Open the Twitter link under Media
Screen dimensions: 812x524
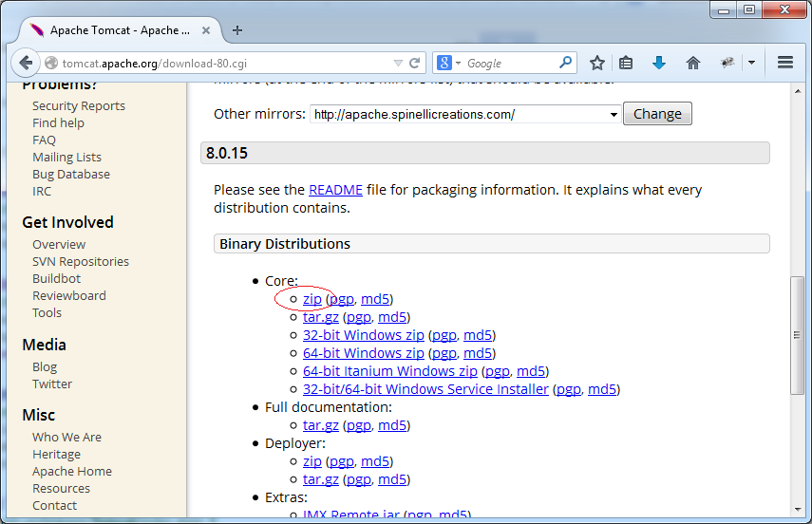tap(52, 384)
